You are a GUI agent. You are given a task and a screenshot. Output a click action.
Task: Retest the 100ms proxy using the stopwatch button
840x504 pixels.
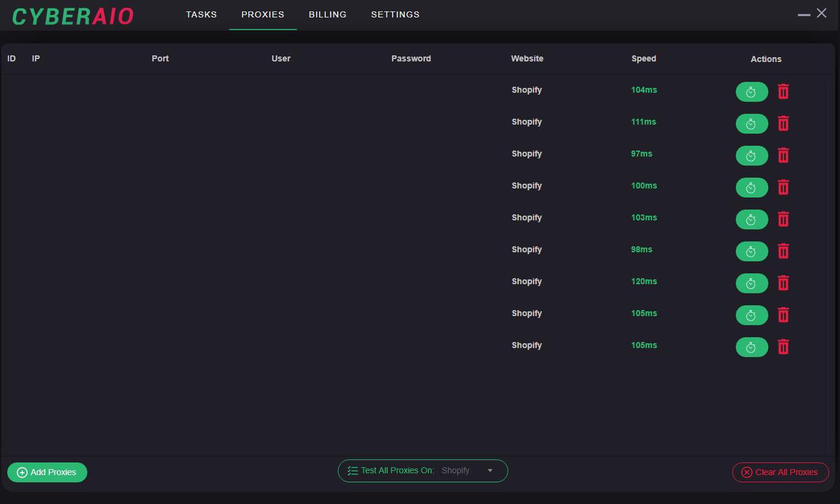point(751,188)
